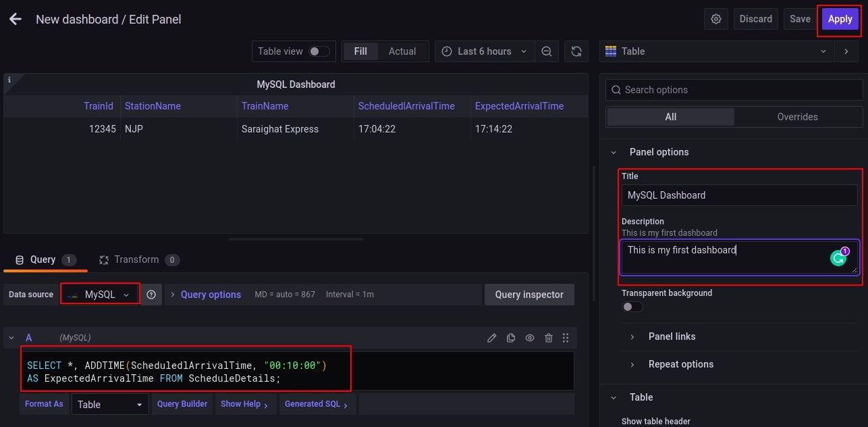868x427 pixels.
Task: Click the query A drag handle icon
Action: (x=566, y=338)
